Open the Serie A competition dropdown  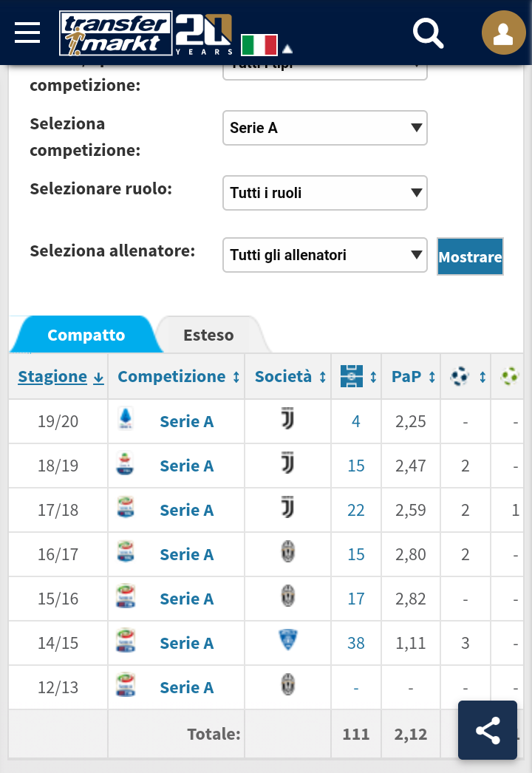[325, 128]
